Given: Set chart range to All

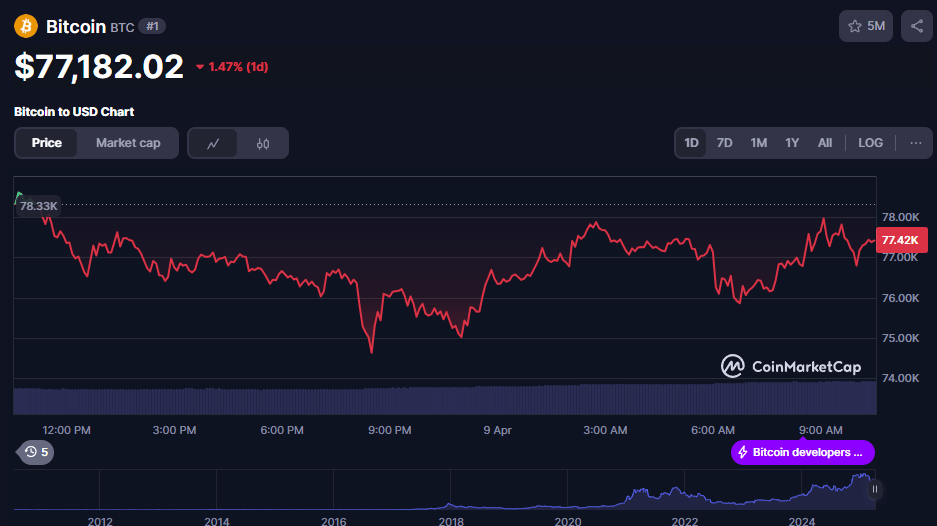Looking at the screenshot, I should [825, 143].
